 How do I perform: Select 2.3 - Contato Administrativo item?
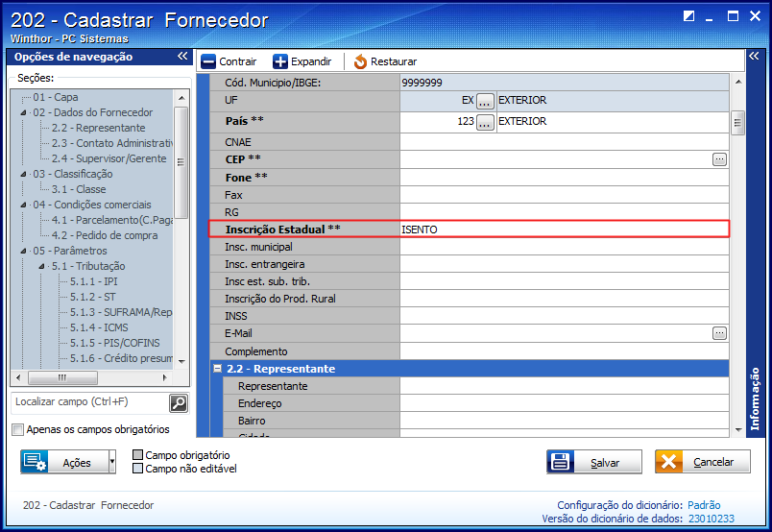click(111, 143)
